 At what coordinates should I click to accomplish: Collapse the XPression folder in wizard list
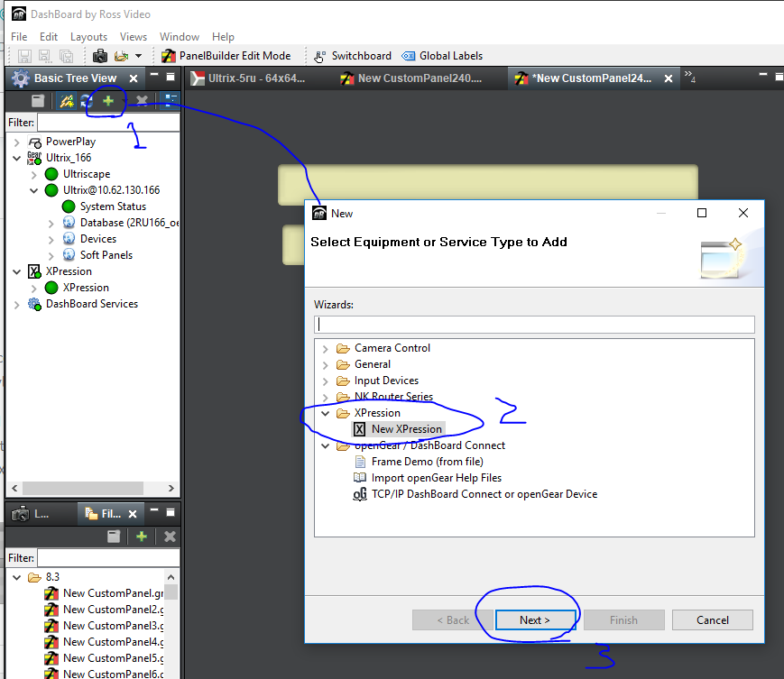tap(326, 413)
